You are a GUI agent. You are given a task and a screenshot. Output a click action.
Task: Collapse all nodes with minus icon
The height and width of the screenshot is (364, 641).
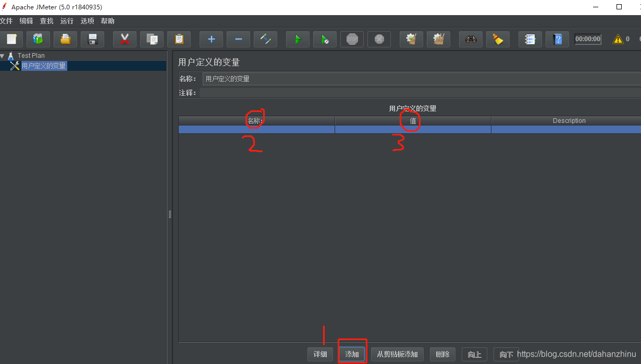[238, 39]
